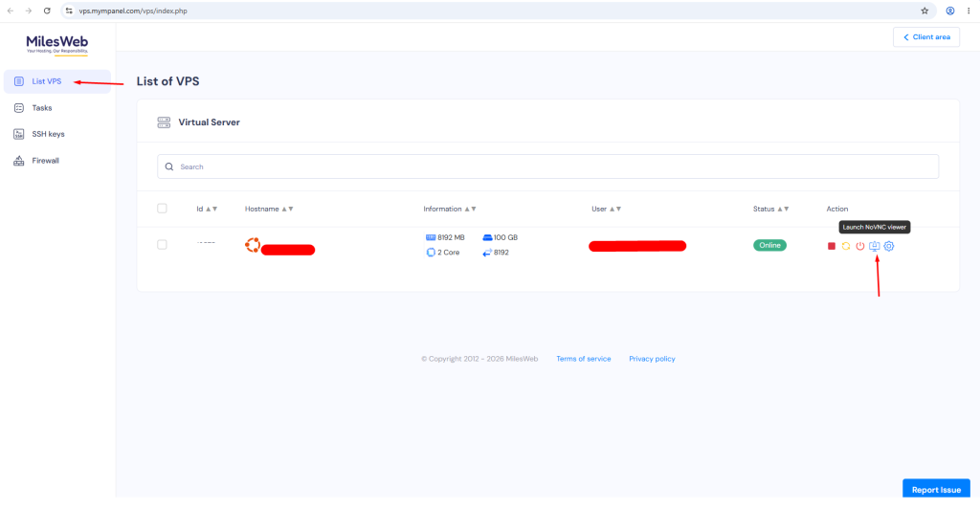Screen dimensions: 980x510
Task: Click browser forward arrow
Action: [28, 11]
